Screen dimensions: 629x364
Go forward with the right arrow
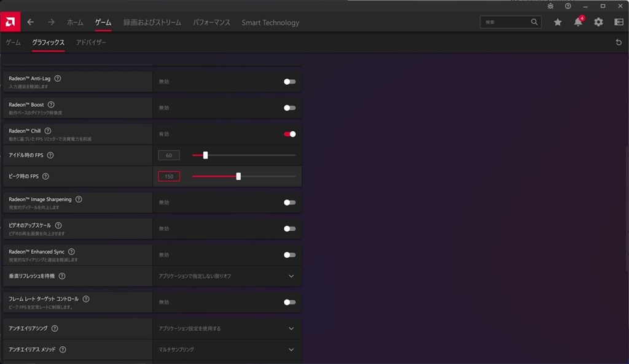click(x=51, y=22)
